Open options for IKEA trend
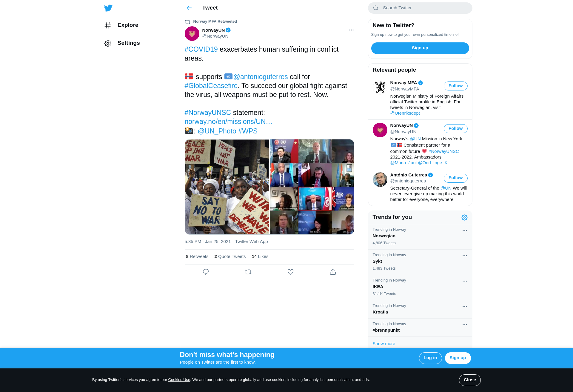Viewport: 573px width, 392px height. pos(465,281)
